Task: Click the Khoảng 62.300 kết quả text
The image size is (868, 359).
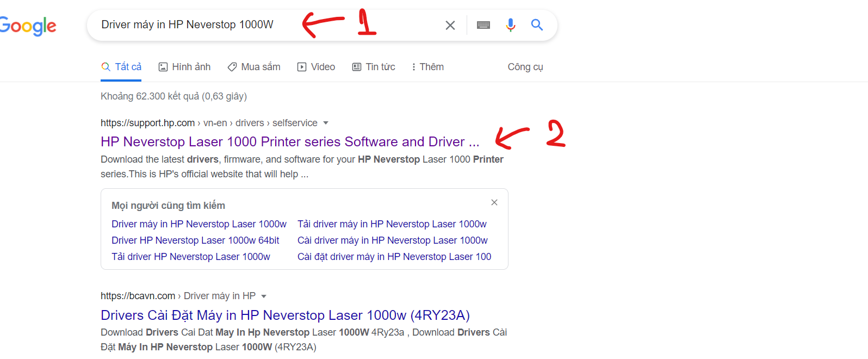Action: (x=173, y=96)
